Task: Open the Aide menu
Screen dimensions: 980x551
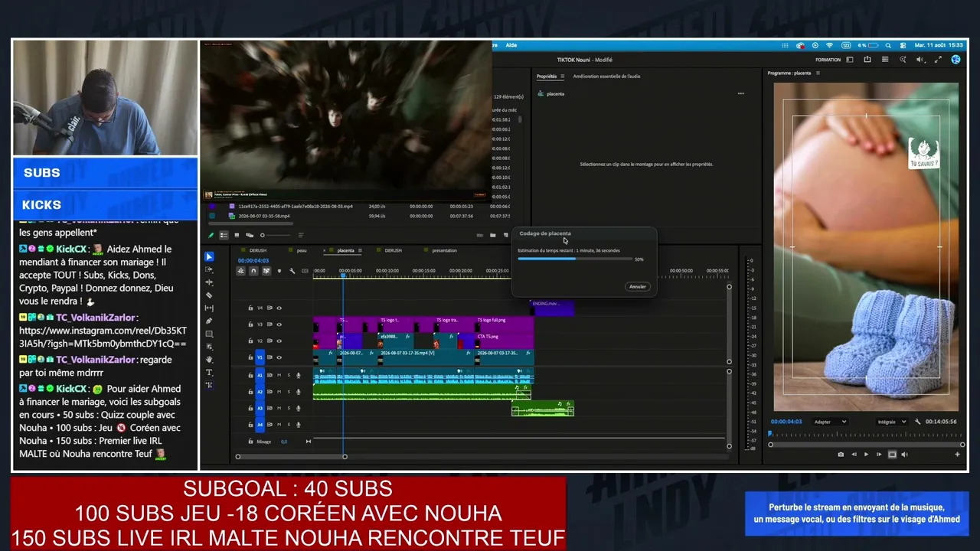Action: (511, 45)
